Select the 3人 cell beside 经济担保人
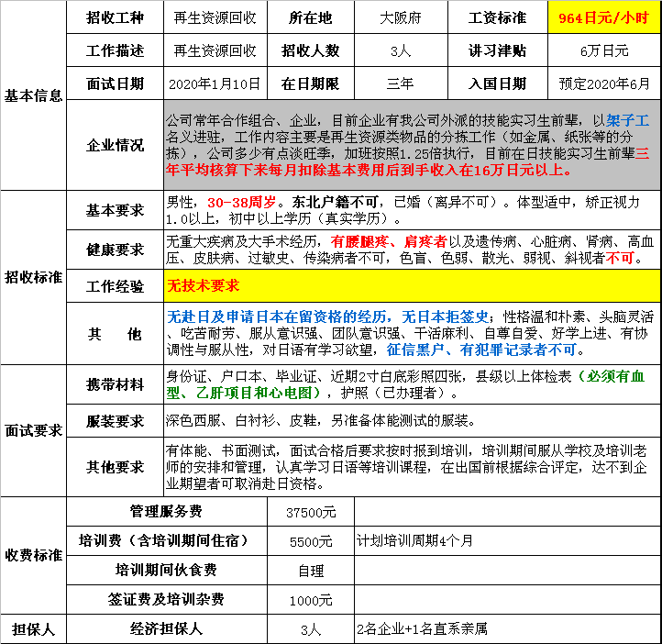This screenshot has height=644, width=662. pyautogui.click(x=311, y=629)
